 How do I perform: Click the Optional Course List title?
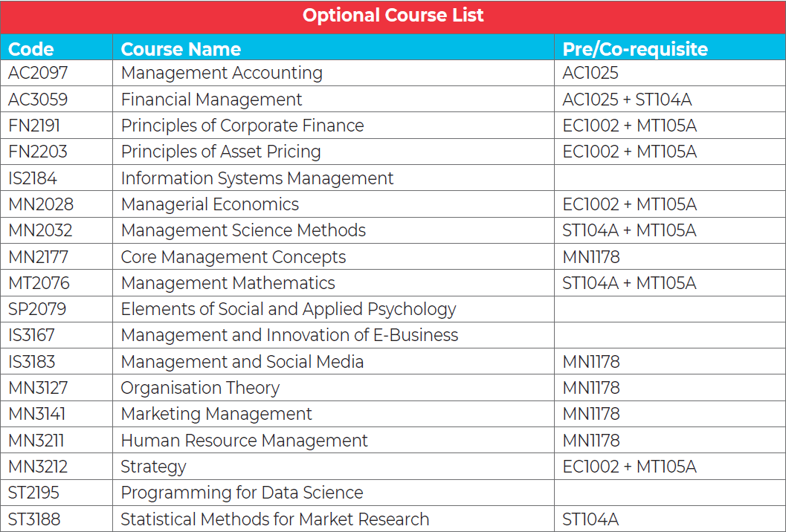click(393, 16)
